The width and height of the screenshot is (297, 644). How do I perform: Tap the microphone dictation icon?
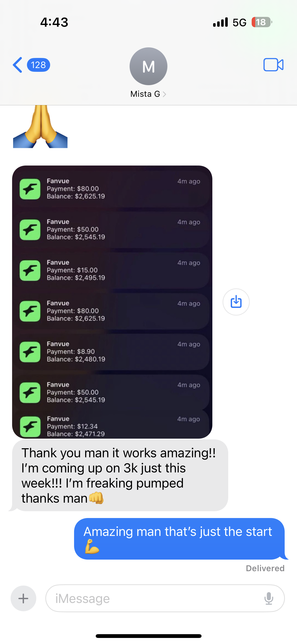(269, 598)
